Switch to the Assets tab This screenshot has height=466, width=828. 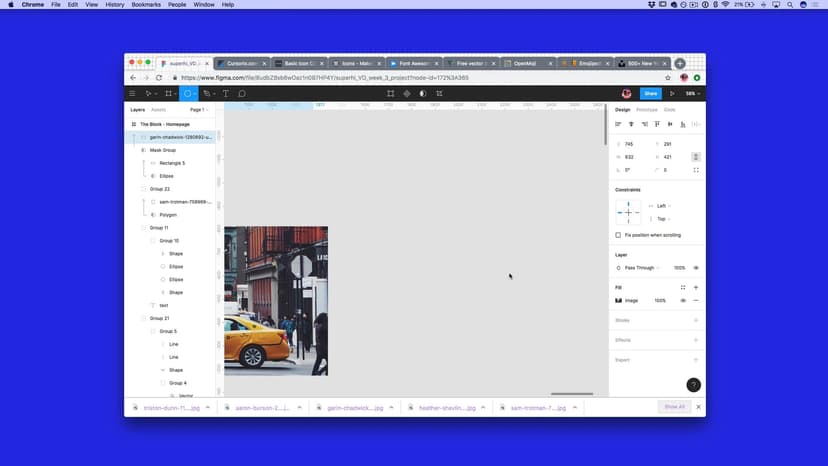pyautogui.click(x=158, y=110)
